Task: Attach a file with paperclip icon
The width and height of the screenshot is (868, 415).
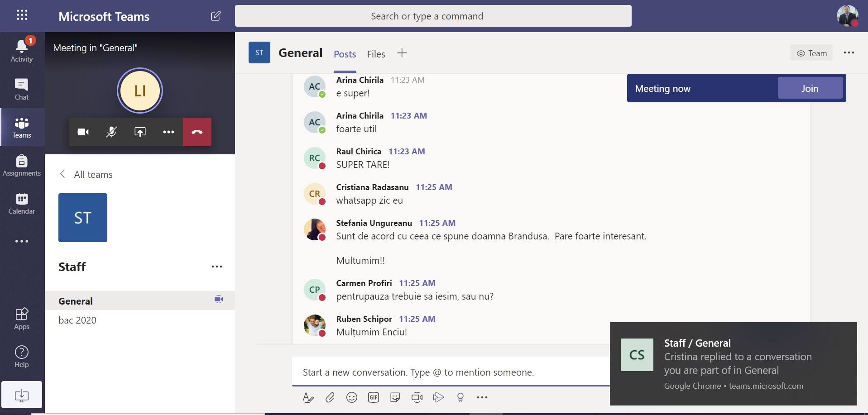Action: (x=330, y=397)
